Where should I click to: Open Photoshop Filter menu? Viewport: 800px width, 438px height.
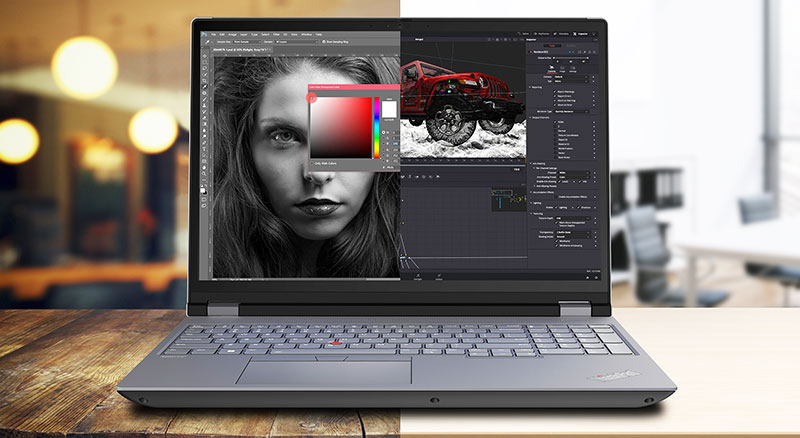click(276, 35)
